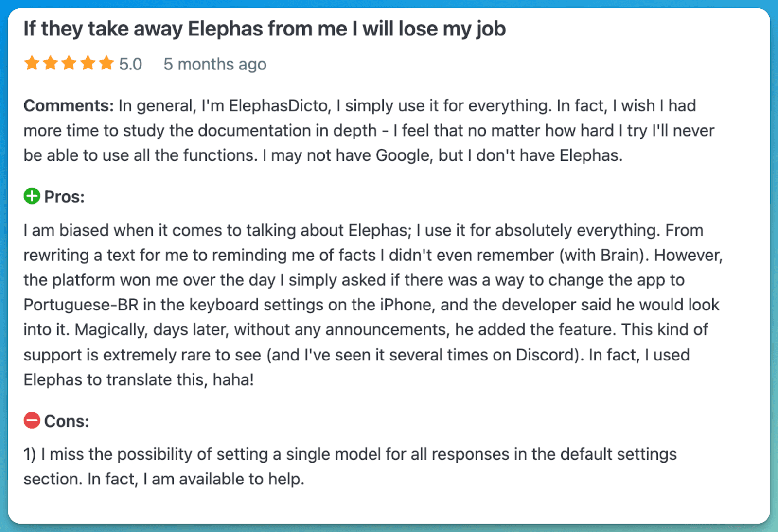Click the first orange rating star
The height and width of the screenshot is (532, 778).
tap(32, 63)
